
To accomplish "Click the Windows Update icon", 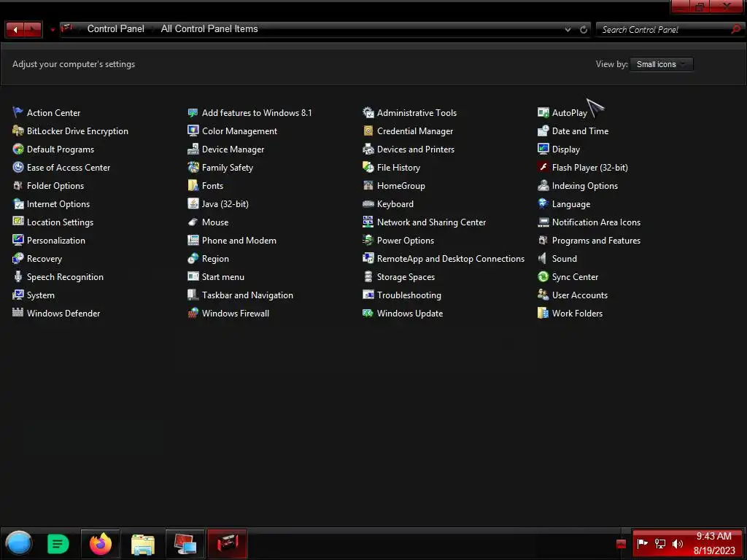I will (x=368, y=313).
